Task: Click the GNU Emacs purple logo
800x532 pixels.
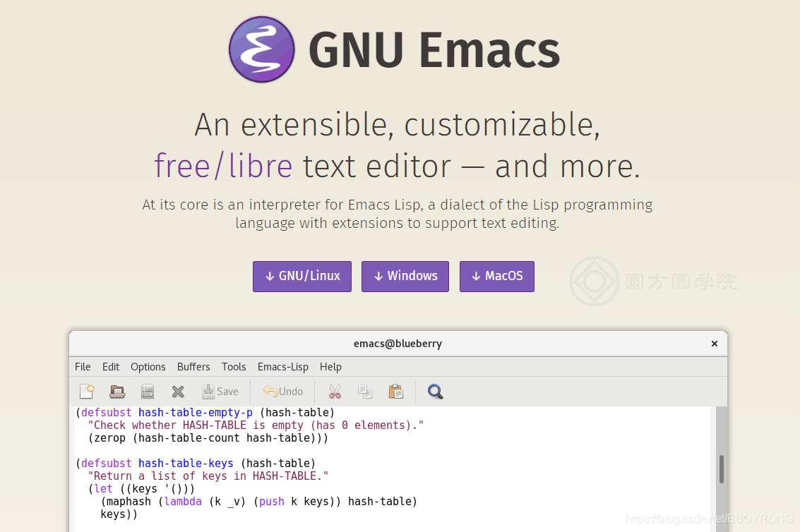Action: tap(262, 49)
